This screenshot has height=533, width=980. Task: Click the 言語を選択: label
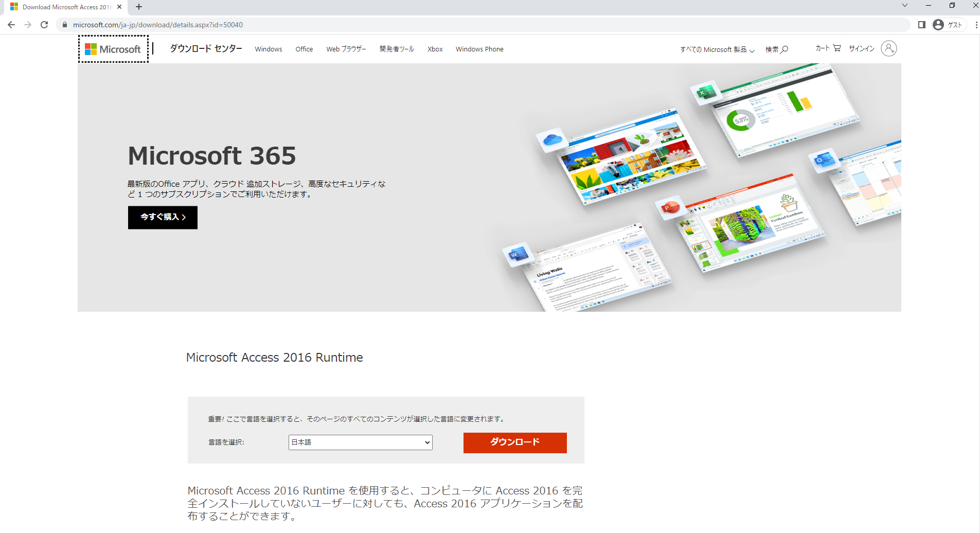[226, 442]
